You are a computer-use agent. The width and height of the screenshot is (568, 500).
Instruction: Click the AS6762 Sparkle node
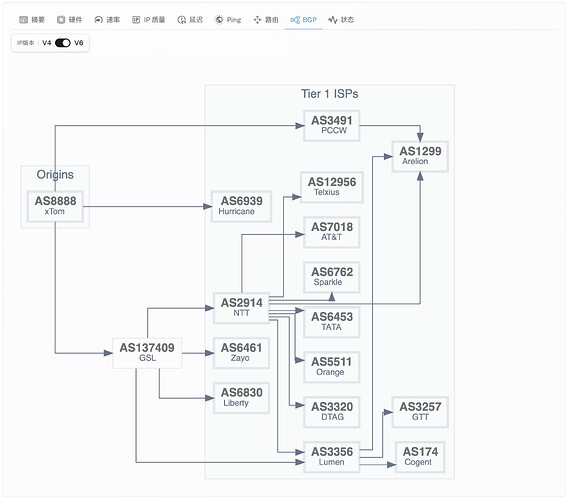click(332, 277)
